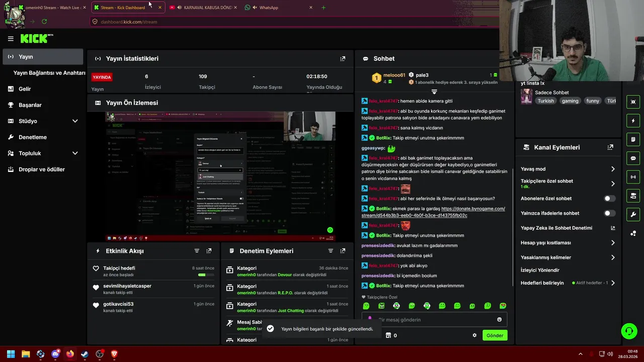Toggle Yalnızca ifadelerle sohbet switch
Screen dimensions: 644x362
click(x=609, y=213)
